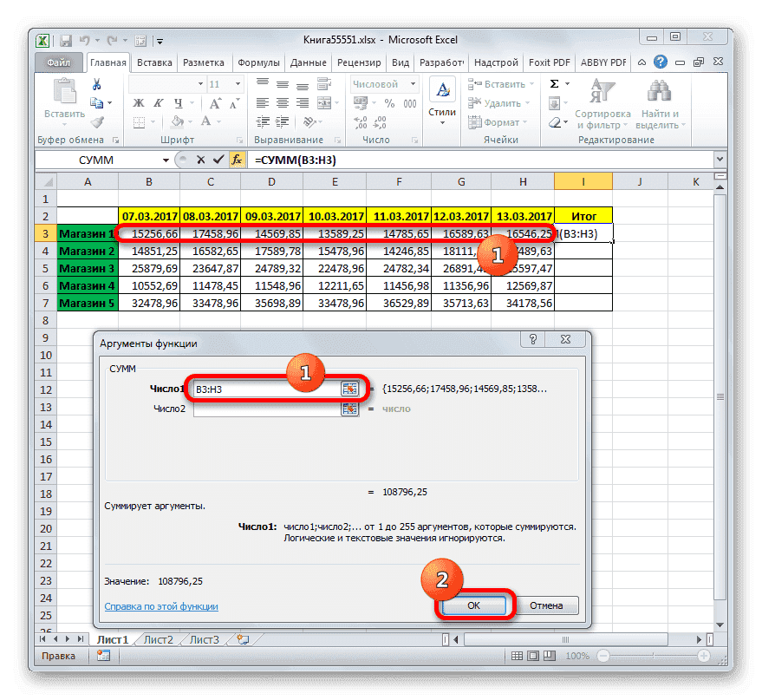Click the collapse-dialog icon beside Число1 field
Viewport: 762px width, 700px height.
(x=350, y=389)
